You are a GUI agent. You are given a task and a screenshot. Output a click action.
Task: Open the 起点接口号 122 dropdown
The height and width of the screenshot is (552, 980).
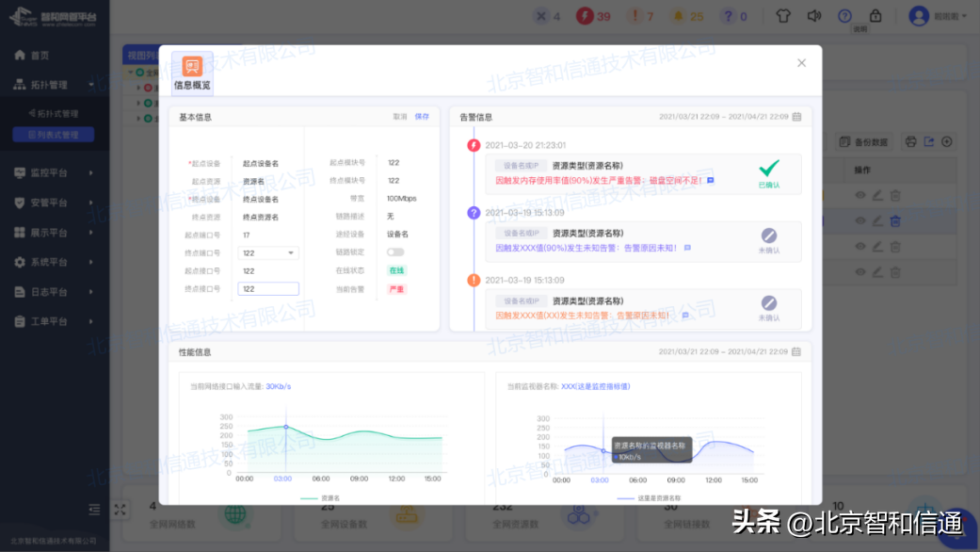click(x=268, y=252)
